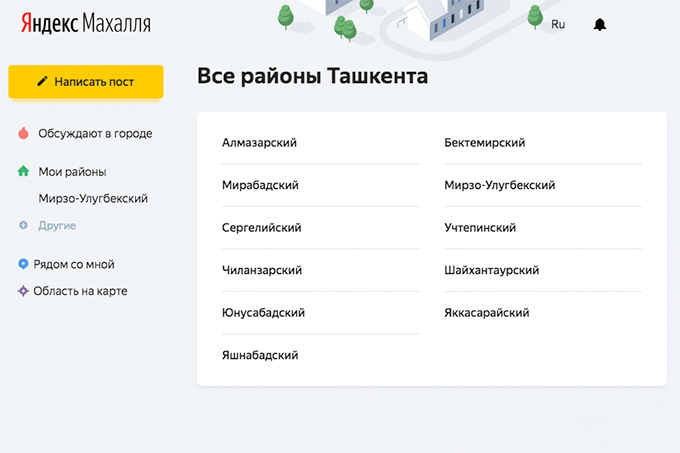Click the notification bell icon

(x=600, y=24)
